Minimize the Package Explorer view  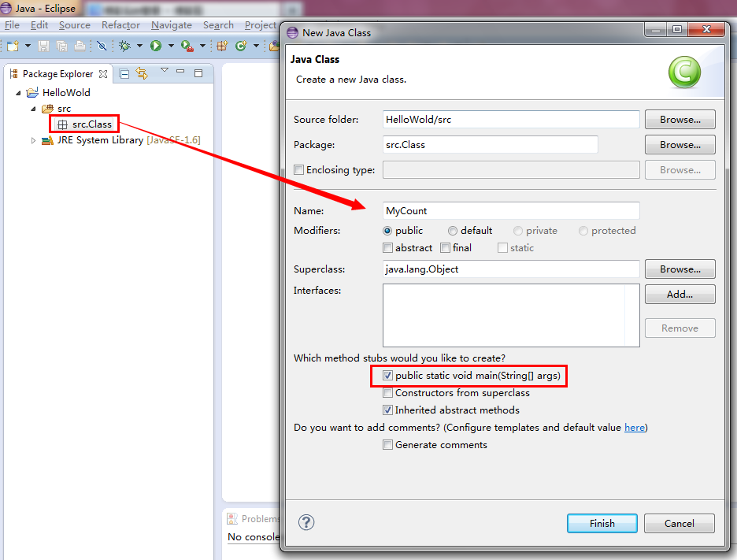point(180,72)
